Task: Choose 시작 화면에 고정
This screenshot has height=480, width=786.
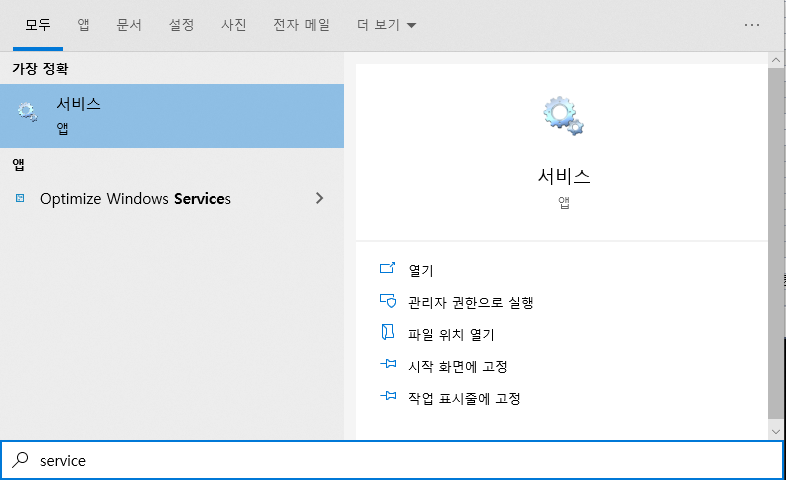Action: [458, 367]
